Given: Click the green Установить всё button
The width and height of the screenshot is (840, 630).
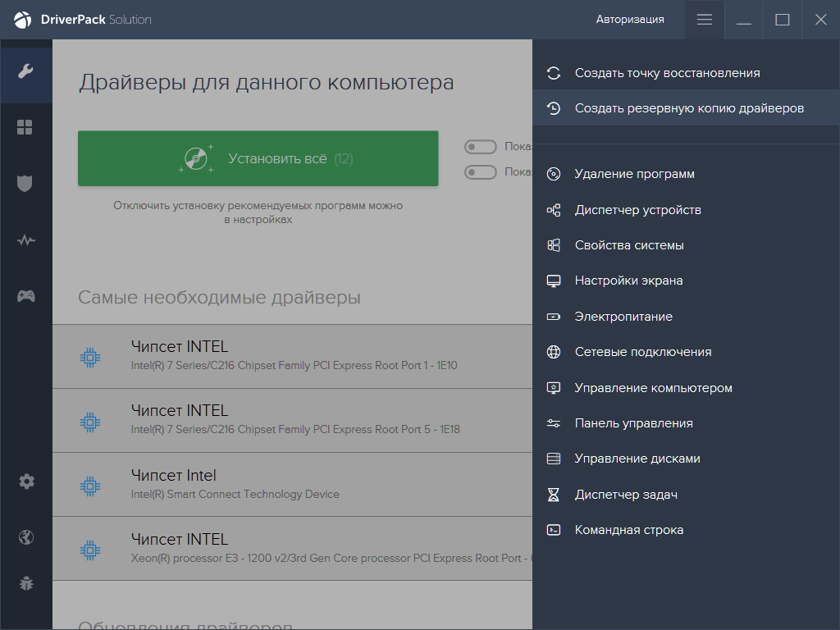Looking at the screenshot, I should coord(258,158).
